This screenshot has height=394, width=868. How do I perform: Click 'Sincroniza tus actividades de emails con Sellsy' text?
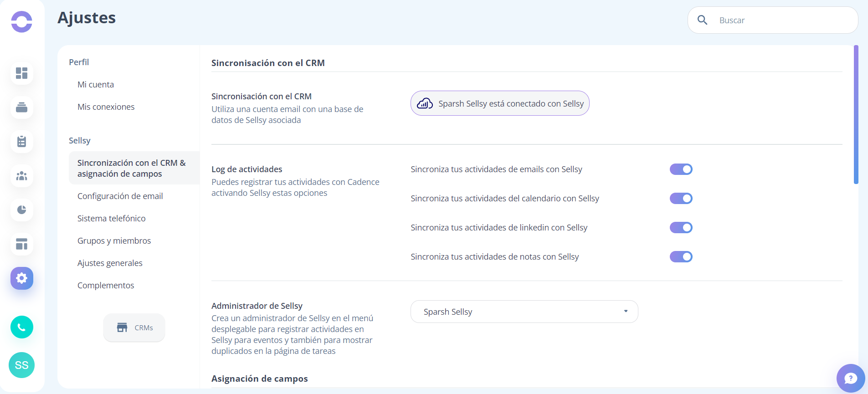tap(496, 169)
